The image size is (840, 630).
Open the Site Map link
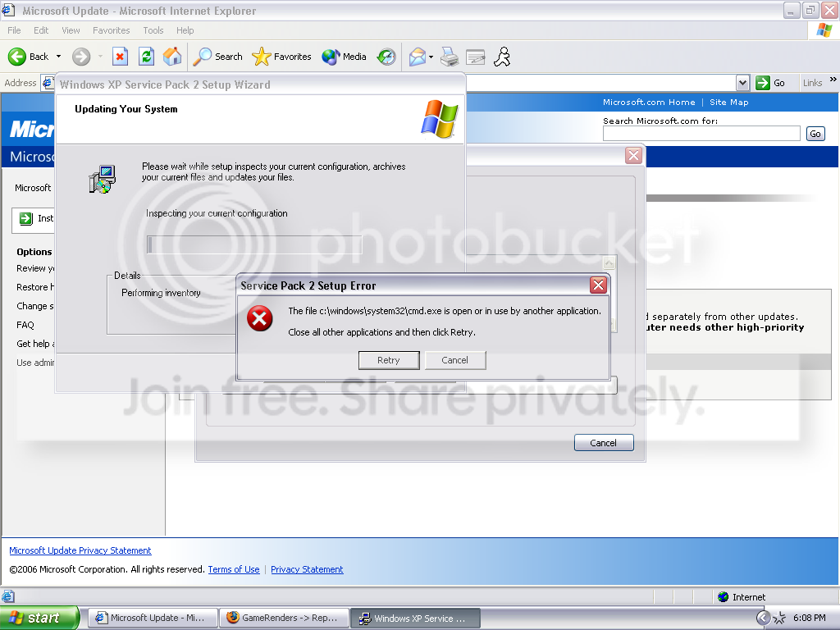729,103
